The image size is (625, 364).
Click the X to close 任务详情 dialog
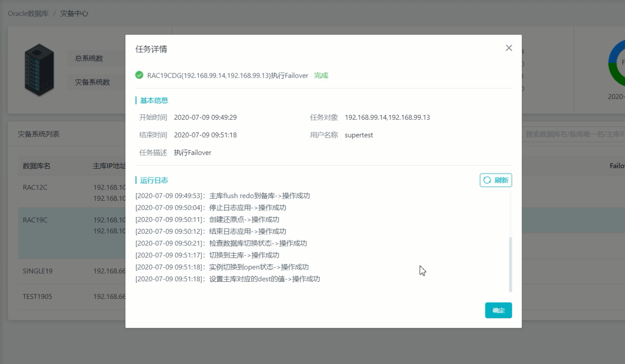point(508,48)
